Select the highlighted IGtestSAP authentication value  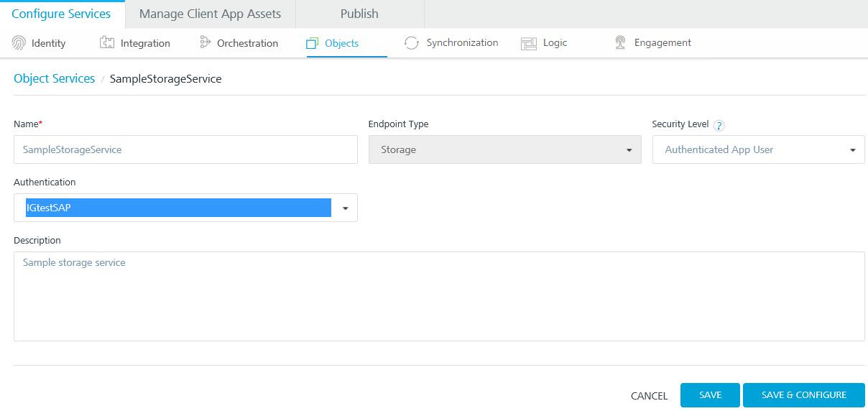click(178, 208)
